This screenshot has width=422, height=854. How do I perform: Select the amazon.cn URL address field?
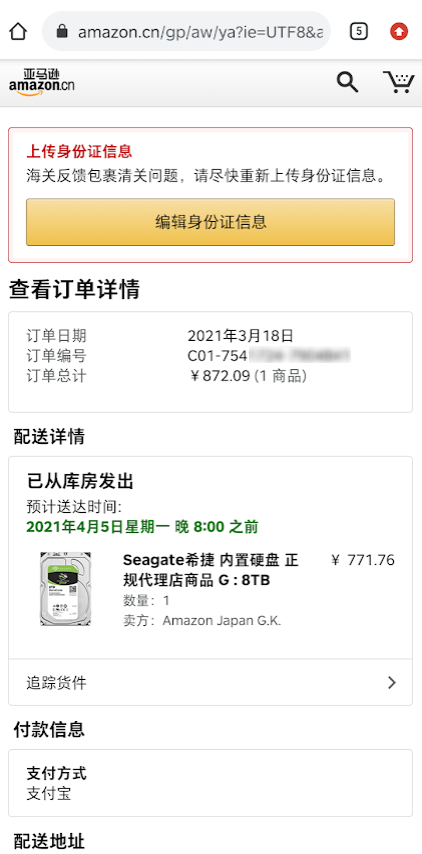187,32
